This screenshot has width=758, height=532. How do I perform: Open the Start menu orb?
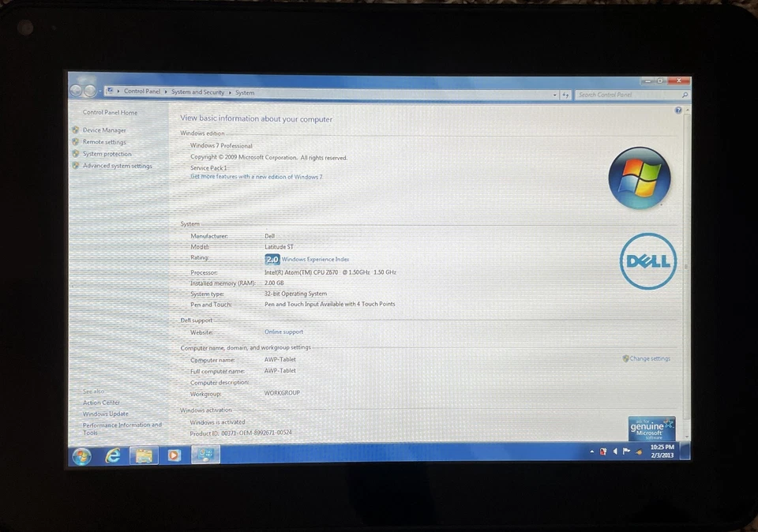tap(81, 455)
